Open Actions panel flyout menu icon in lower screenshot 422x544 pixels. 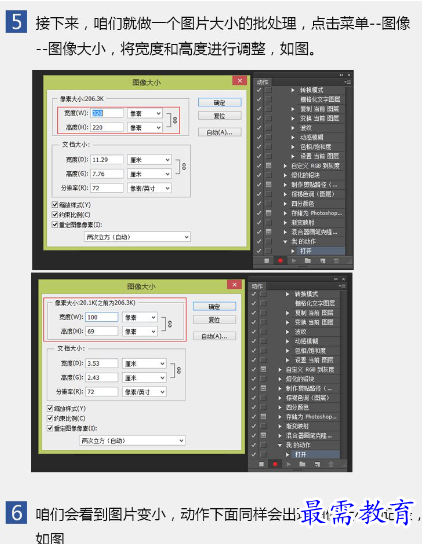click(x=342, y=286)
